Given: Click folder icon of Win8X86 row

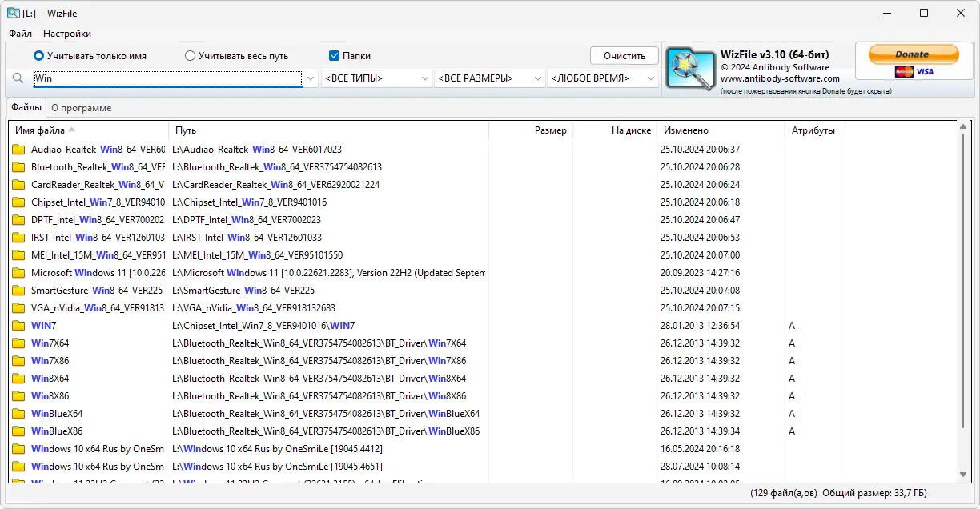Looking at the screenshot, I should click(18, 396).
